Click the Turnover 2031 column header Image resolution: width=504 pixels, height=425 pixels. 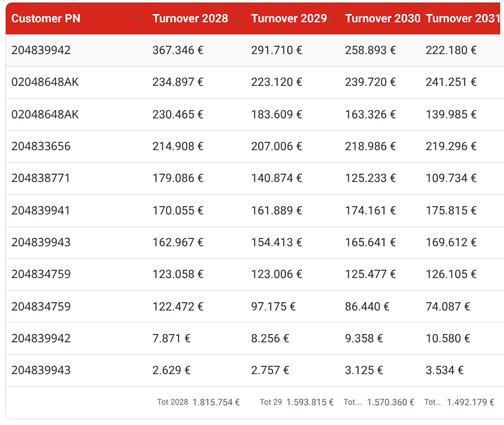point(463,18)
